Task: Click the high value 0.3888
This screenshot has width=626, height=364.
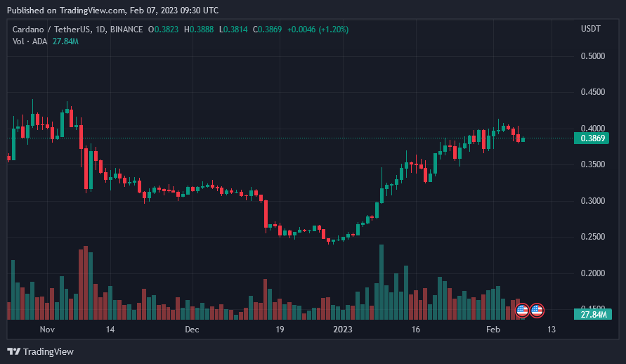Action: coord(202,30)
